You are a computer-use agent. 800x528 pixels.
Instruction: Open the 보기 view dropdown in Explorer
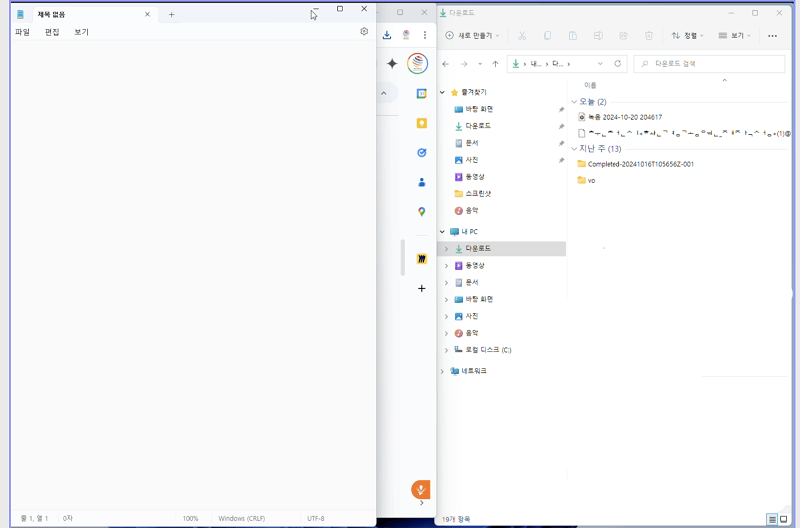pos(734,35)
